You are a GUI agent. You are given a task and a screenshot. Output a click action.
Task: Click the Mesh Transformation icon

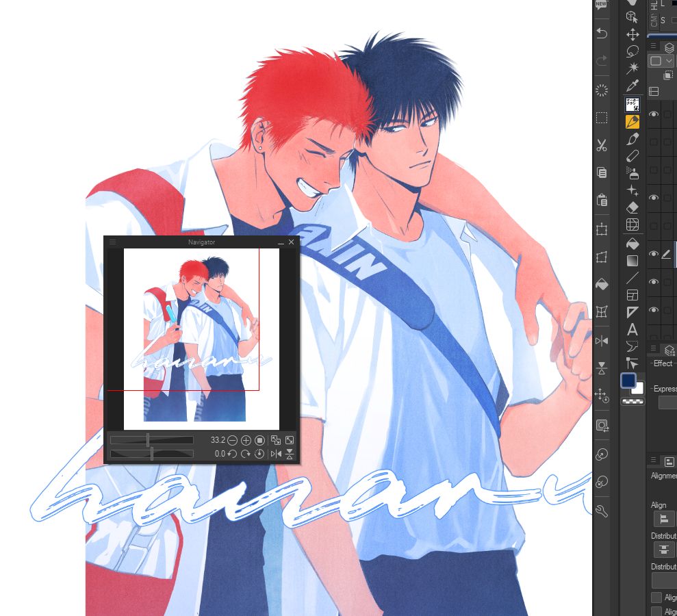coord(602,311)
